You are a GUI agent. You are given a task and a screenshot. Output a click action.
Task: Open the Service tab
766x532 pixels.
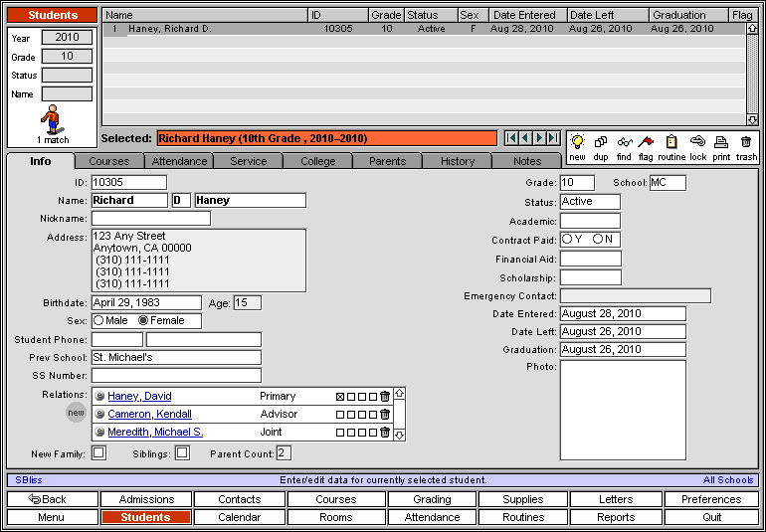tap(248, 161)
